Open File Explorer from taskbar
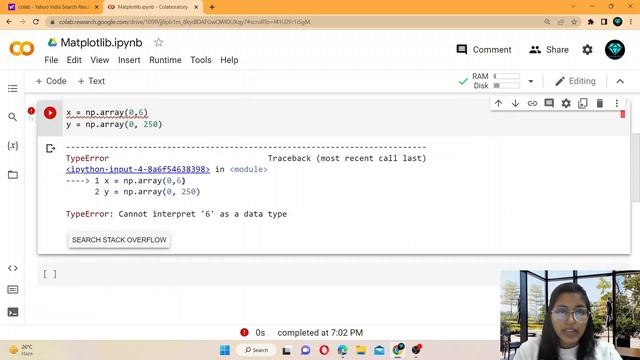This screenshot has height=360, width=640. coord(361,350)
